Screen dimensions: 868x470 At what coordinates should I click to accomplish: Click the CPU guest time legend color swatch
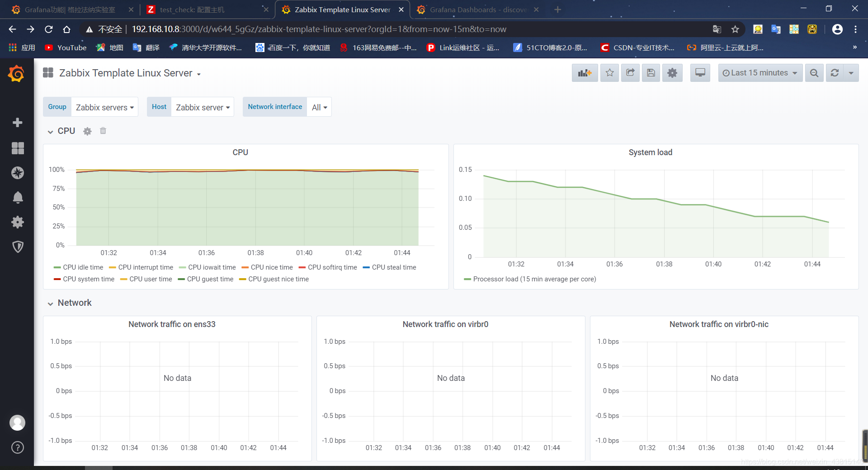pos(181,280)
